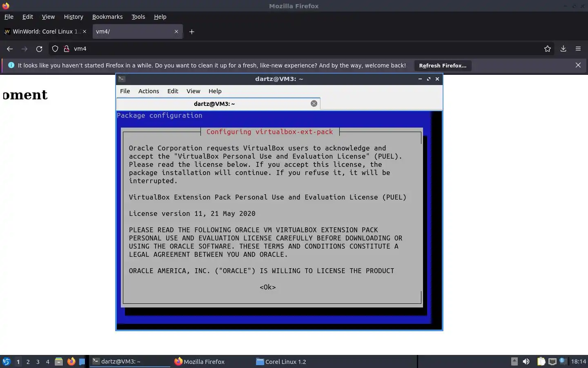Dismiss the Firefox refresh notification bar
Viewport: 588px width, 368px height.
pos(578,65)
